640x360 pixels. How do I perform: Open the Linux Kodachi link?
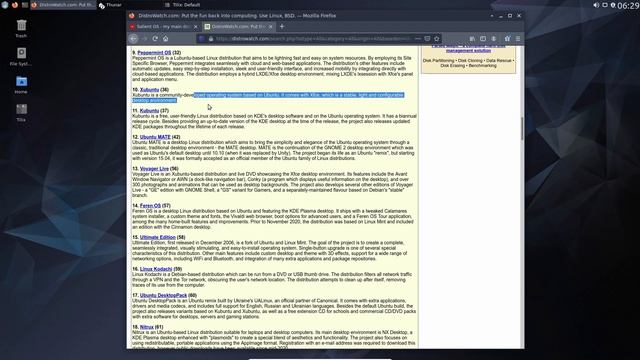[156, 269]
